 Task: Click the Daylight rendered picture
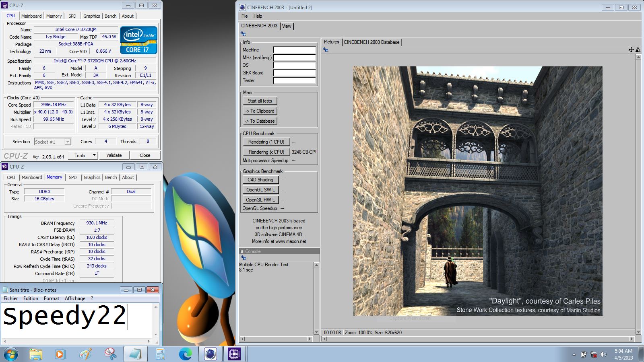click(x=477, y=191)
